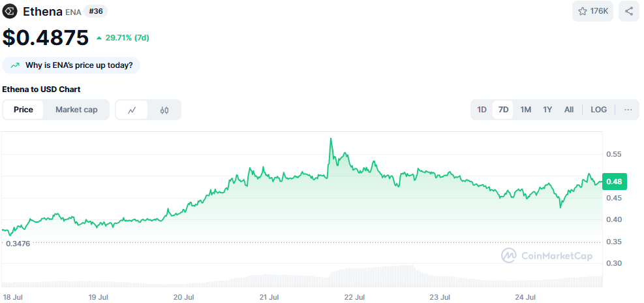Screen dimensions: 644x303
Task: Click the trending arrow icon beside ENA question
Action: point(15,65)
